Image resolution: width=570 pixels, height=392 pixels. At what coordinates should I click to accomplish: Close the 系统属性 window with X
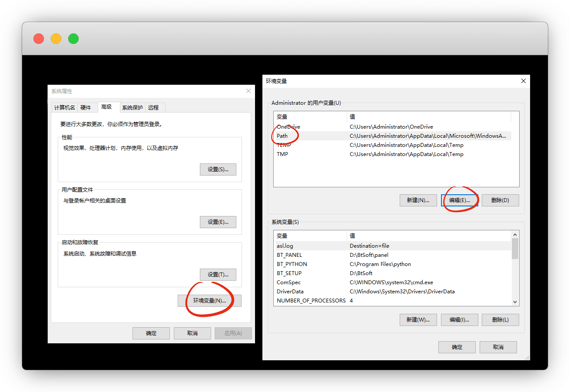[249, 91]
